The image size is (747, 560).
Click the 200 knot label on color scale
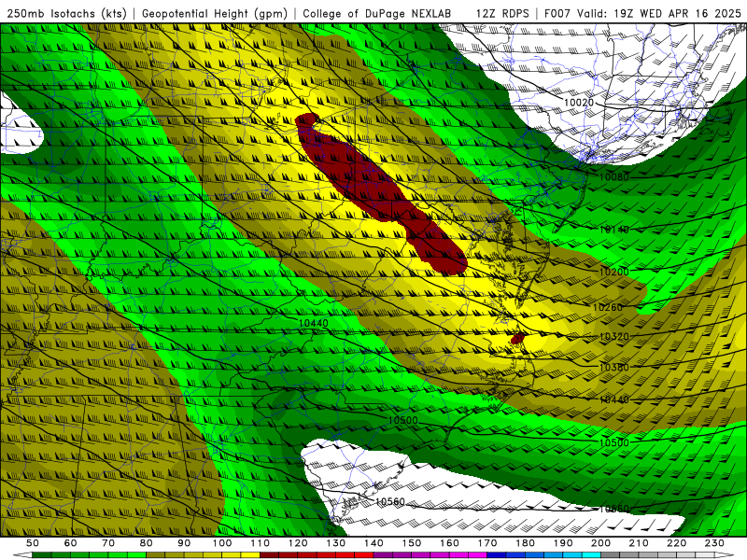600,543
